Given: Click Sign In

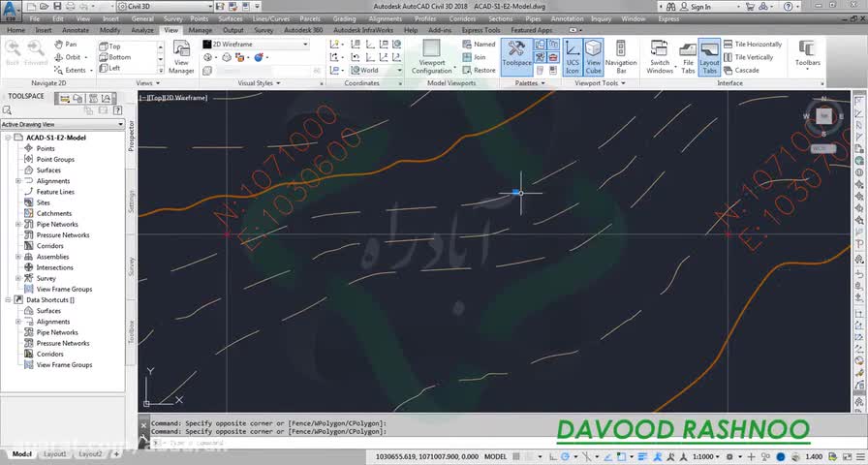Looking at the screenshot, I should (696, 7).
